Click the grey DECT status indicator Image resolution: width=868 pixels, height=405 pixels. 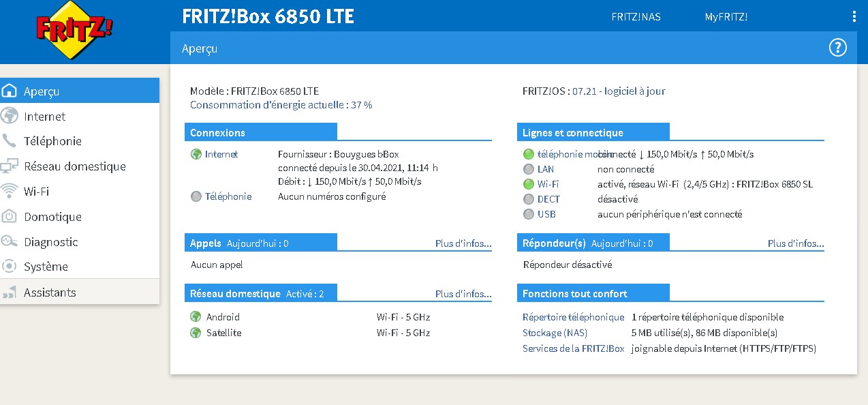529,199
